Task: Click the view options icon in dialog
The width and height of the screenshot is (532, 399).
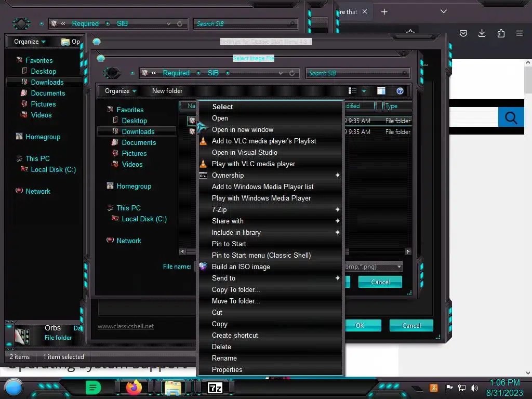Action: coord(353,91)
